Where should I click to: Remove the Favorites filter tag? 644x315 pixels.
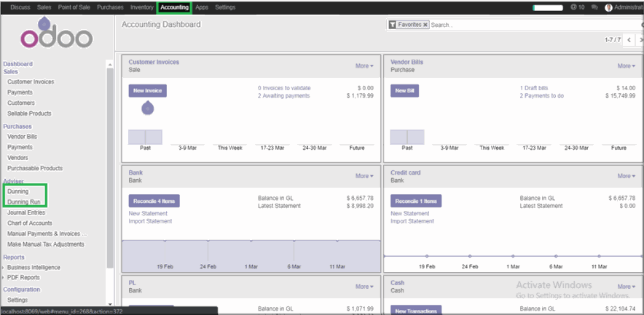tap(425, 25)
